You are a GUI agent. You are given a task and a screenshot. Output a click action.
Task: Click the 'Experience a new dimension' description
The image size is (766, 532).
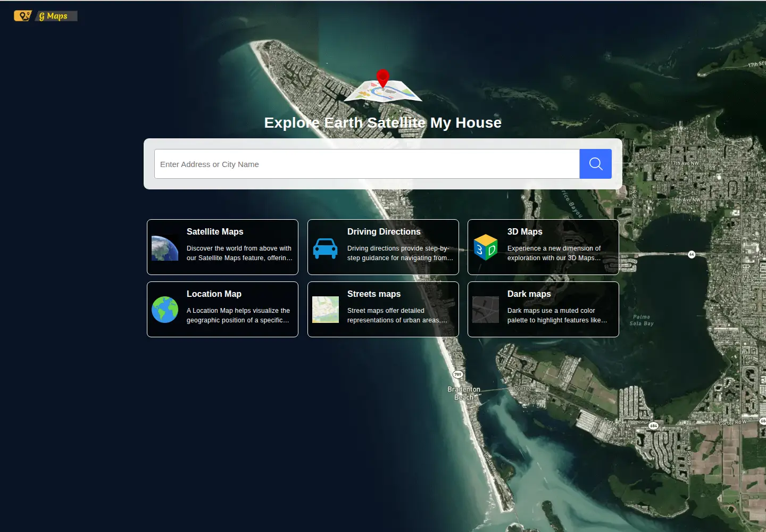click(554, 253)
